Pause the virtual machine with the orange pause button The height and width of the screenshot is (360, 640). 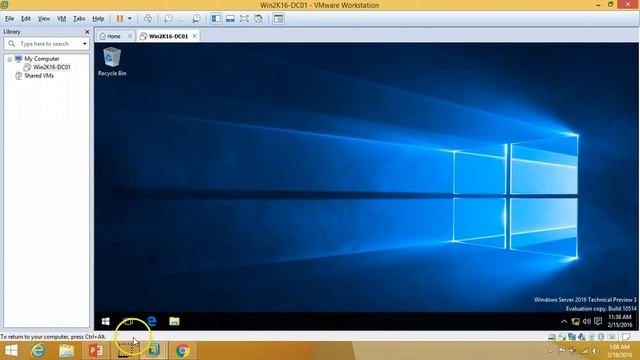(x=120, y=18)
